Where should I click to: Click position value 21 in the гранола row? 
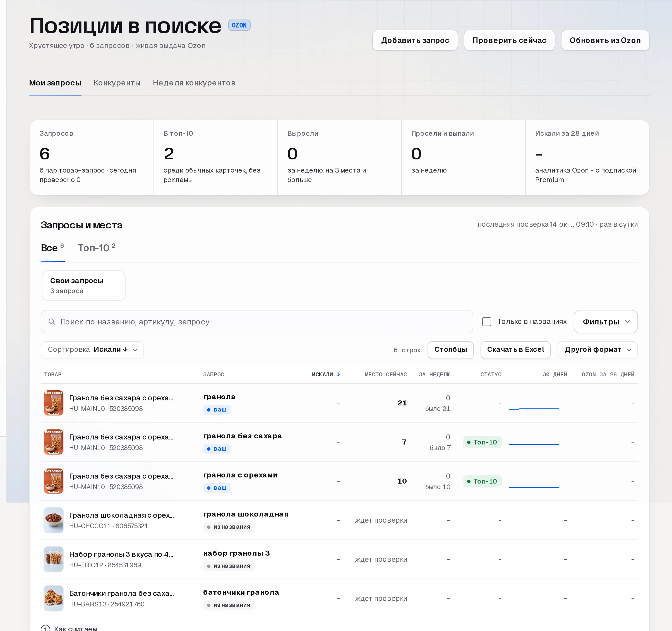pyautogui.click(x=402, y=403)
